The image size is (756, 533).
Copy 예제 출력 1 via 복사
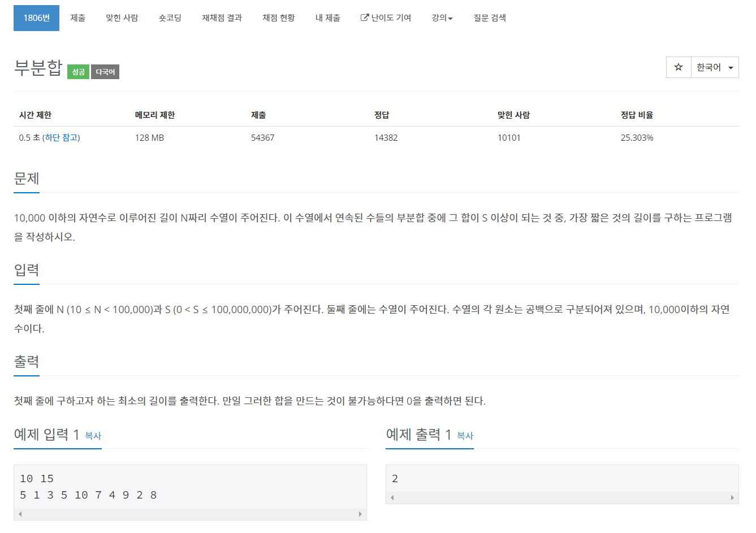pos(465,436)
